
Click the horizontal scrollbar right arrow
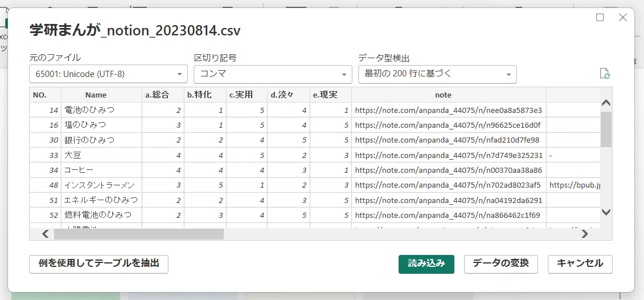[x=585, y=234]
